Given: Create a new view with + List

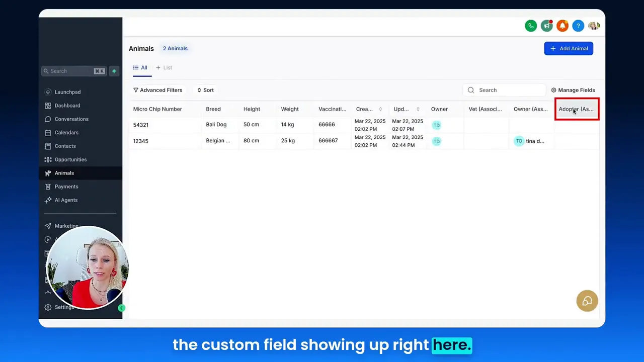Looking at the screenshot, I should (164, 67).
